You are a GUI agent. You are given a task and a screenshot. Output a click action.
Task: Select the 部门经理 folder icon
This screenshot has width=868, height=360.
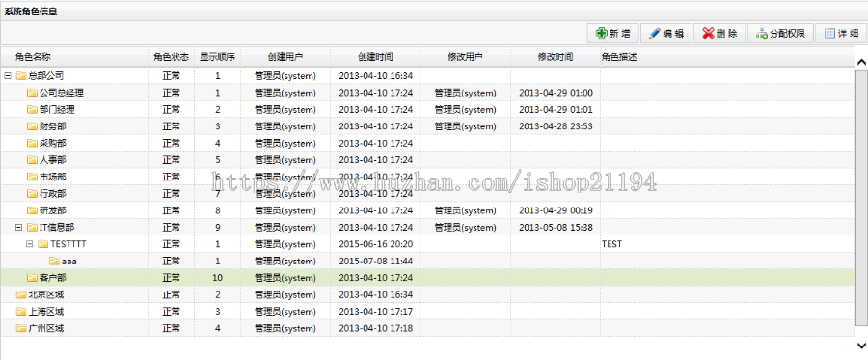pos(32,110)
